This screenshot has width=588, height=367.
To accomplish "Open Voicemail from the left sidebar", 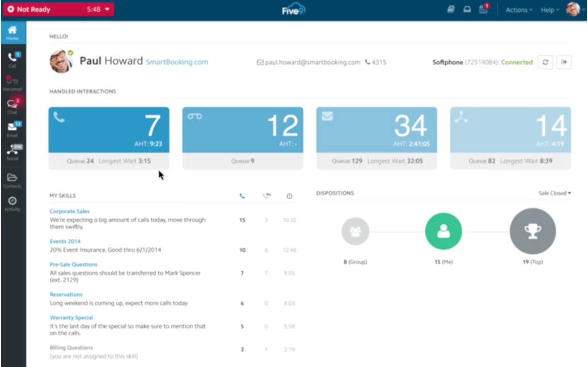I will (12, 83).
